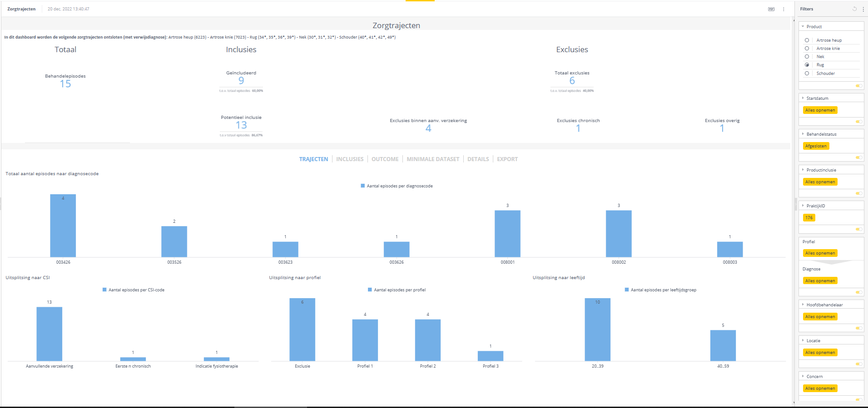Click the Totaal exclusies value 6

coord(572,81)
